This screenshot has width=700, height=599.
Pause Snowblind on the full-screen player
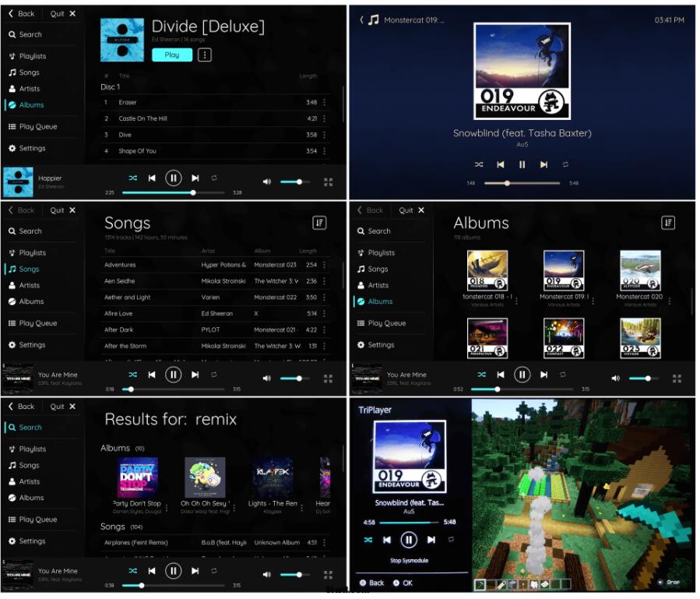click(522, 165)
